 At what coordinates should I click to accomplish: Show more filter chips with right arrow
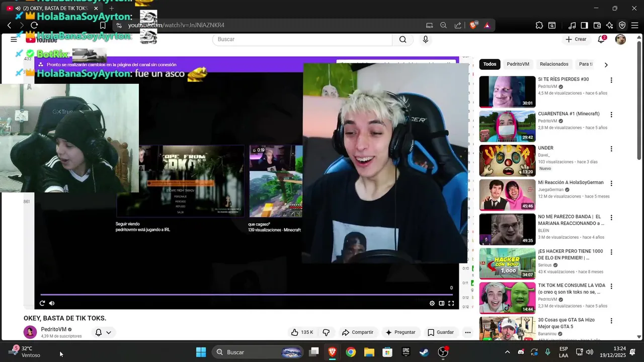coord(606,64)
